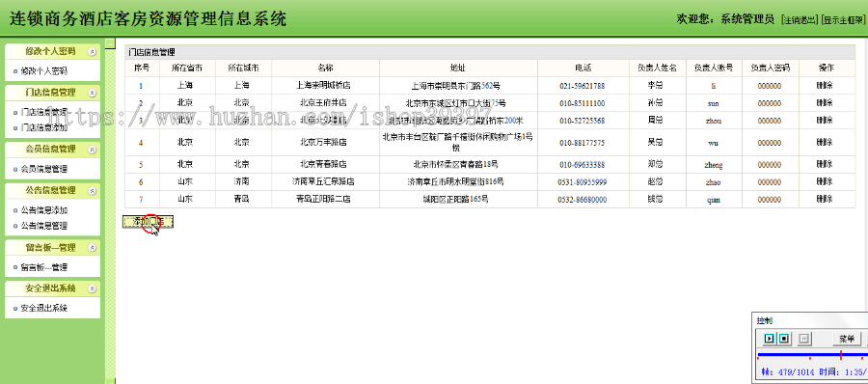Click the 安全退出系统 link under its header
Screen dimensions: 868x384
(43, 308)
